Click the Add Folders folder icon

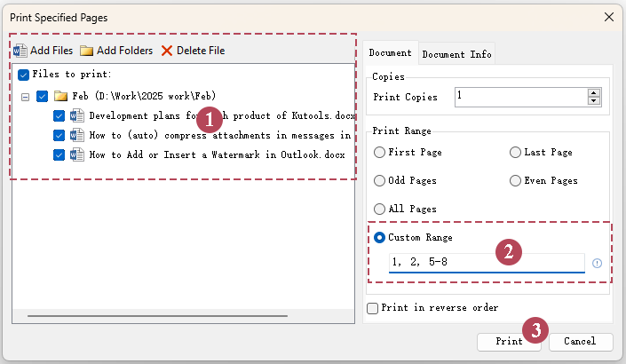pyautogui.click(x=86, y=51)
